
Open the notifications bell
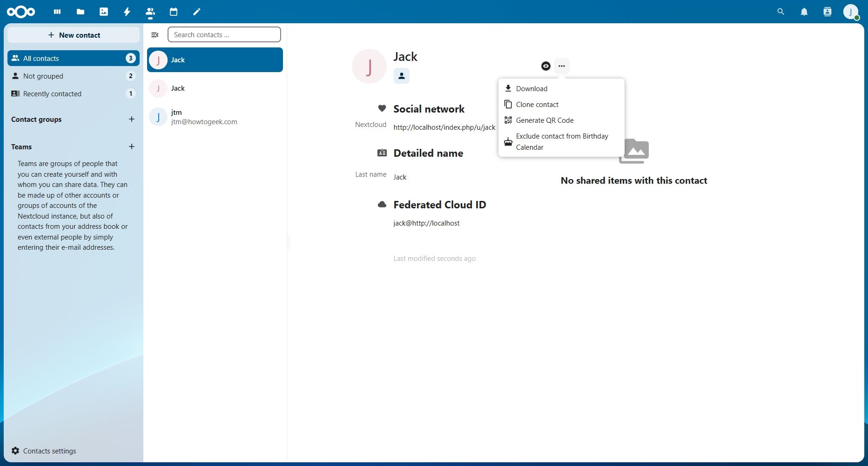[x=804, y=12]
